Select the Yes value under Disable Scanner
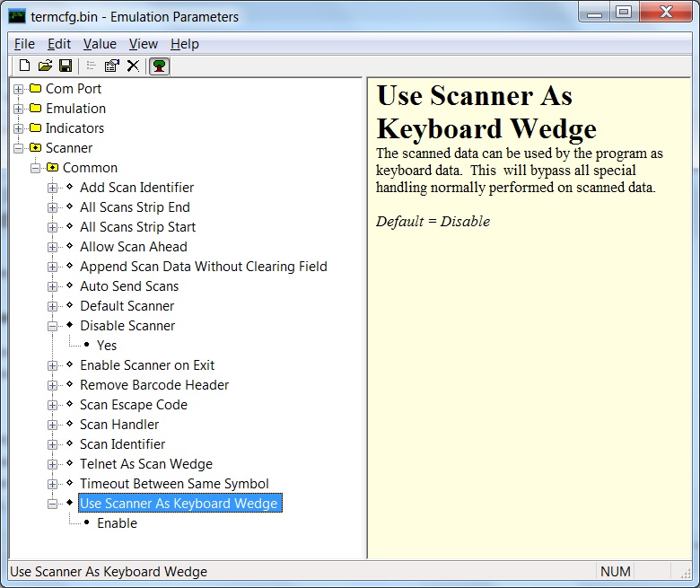This screenshot has height=588, width=700. click(107, 346)
